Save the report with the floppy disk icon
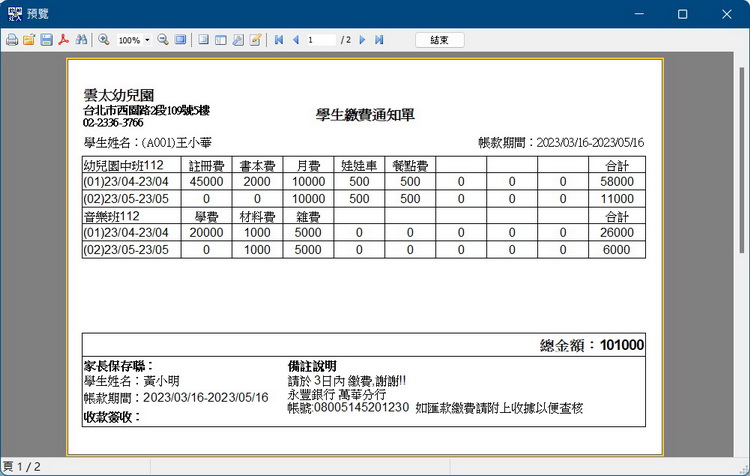 46,40
